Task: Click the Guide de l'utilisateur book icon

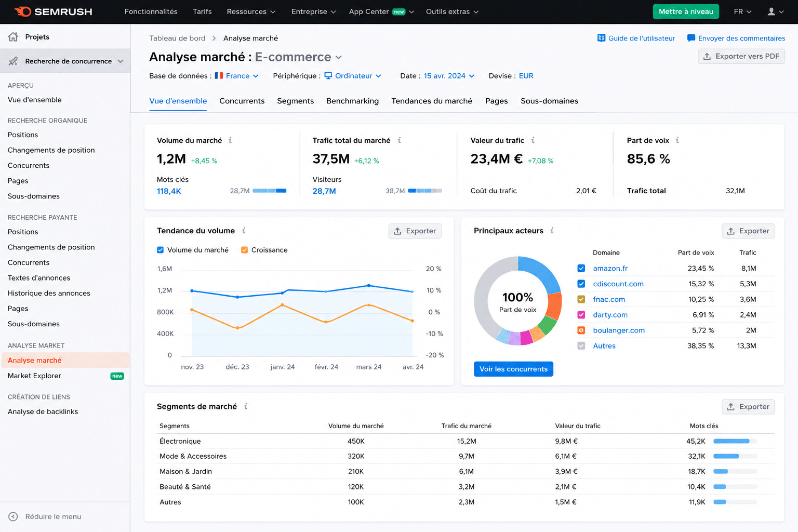Action: [x=601, y=38]
